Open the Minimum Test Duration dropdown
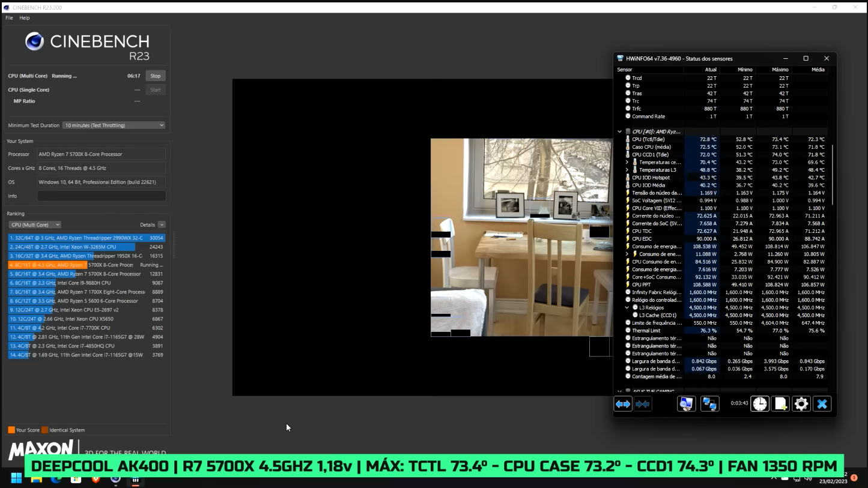This screenshot has width=868, height=488. (x=114, y=125)
